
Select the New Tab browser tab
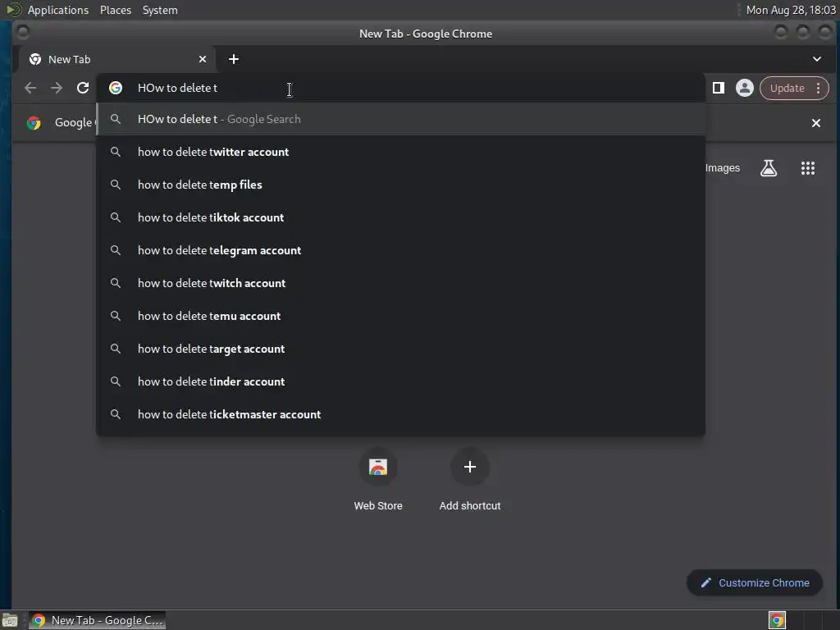point(117,59)
